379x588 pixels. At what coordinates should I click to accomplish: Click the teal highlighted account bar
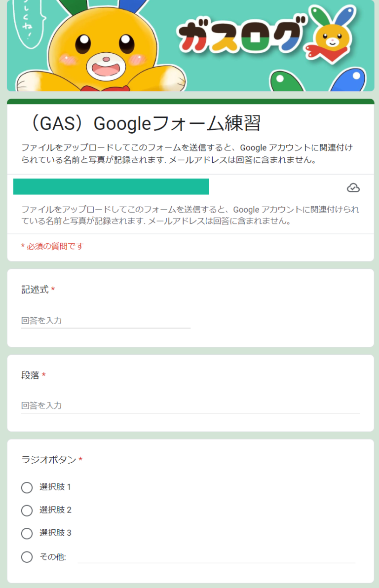point(111,187)
